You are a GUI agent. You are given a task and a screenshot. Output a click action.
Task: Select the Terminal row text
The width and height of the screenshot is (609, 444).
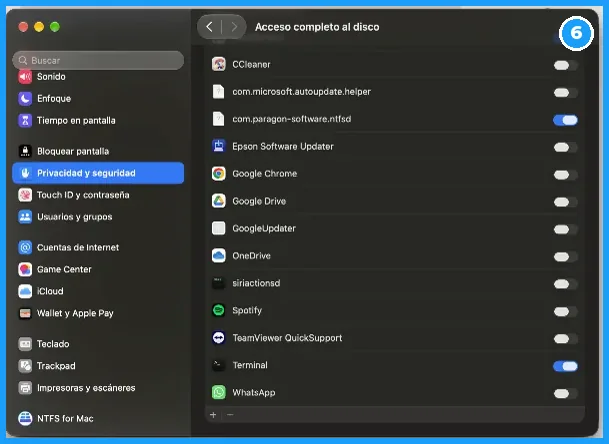250,365
